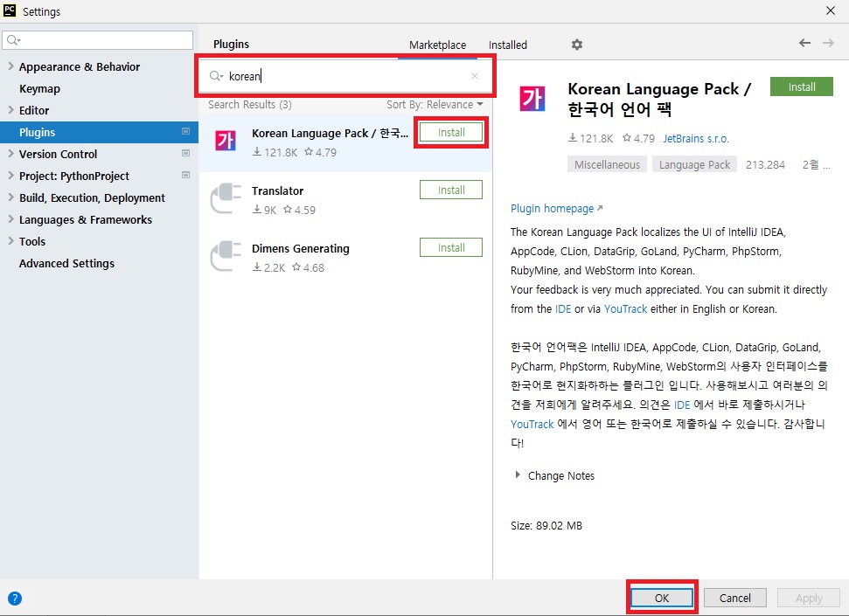Expand Appearance & Behavior section
Screen dimensions: 849x616
pyautogui.click(x=10, y=66)
